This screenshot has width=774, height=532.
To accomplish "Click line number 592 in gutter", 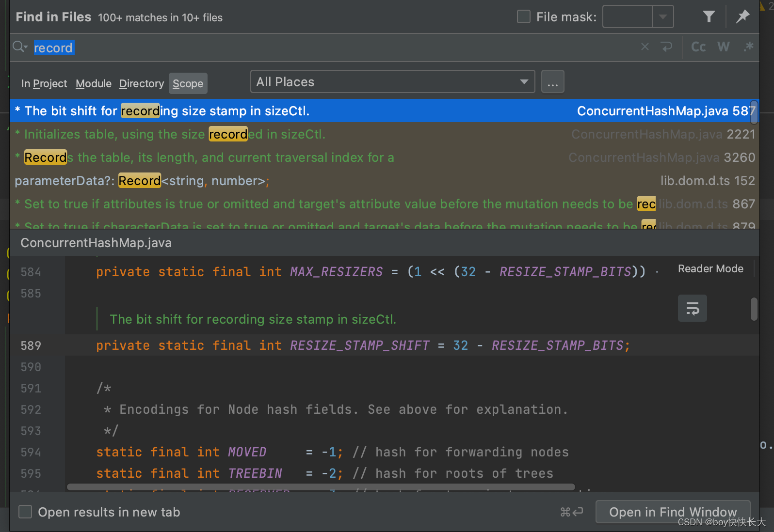I will click(31, 409).
